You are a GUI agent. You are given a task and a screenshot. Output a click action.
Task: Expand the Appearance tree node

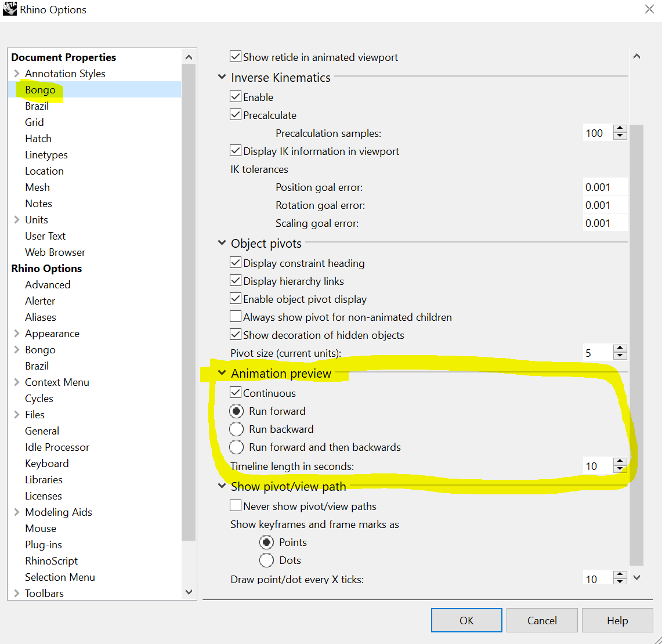[x=16, y=334]
